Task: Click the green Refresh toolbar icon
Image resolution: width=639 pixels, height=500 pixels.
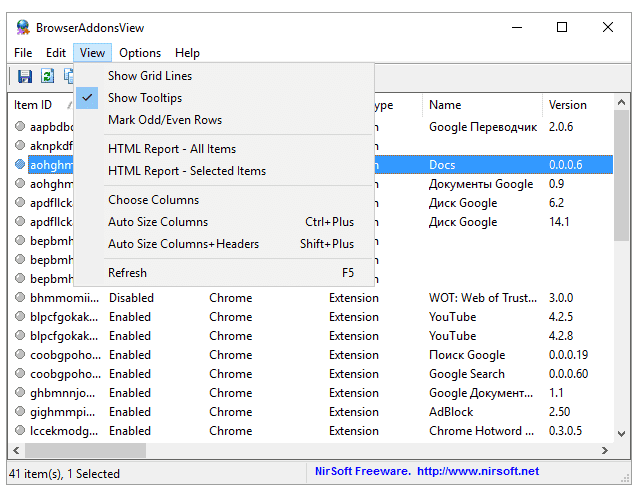Action: pyautogui.click(x=47, y=76)
